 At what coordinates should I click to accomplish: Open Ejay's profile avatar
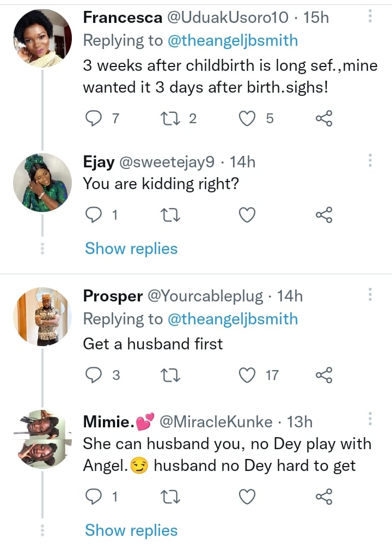coord(42,183)
